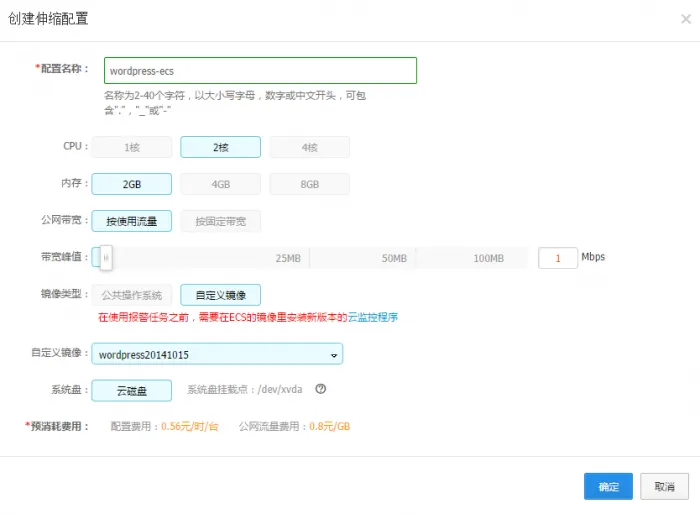Select 按固定带宽 bandwidth billing
This screenshot has height=514, width=700.
pyautogui.click(x=221, y=221)
